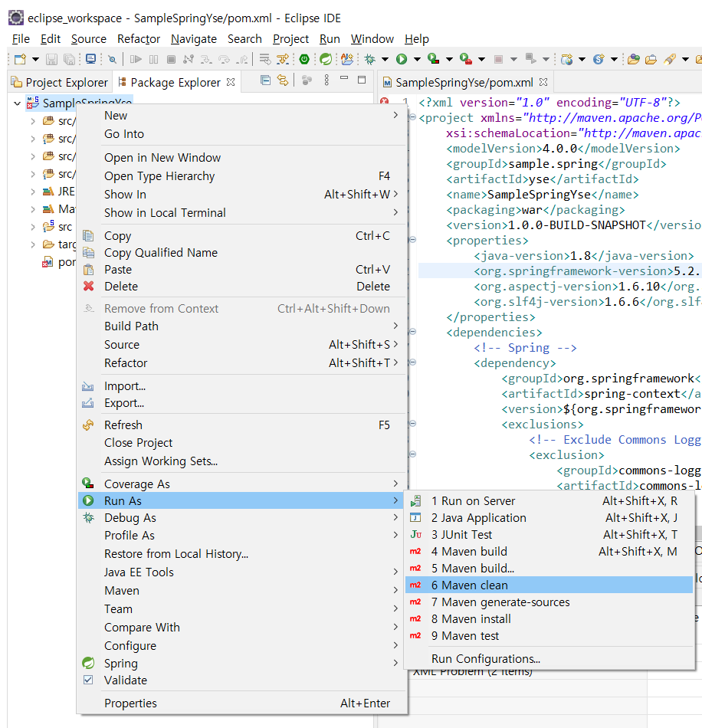Click the Spring leaf toolbar icon
The height and width of the screenshot is (728, 702).
pyautogui.click(x=326, y=59)
